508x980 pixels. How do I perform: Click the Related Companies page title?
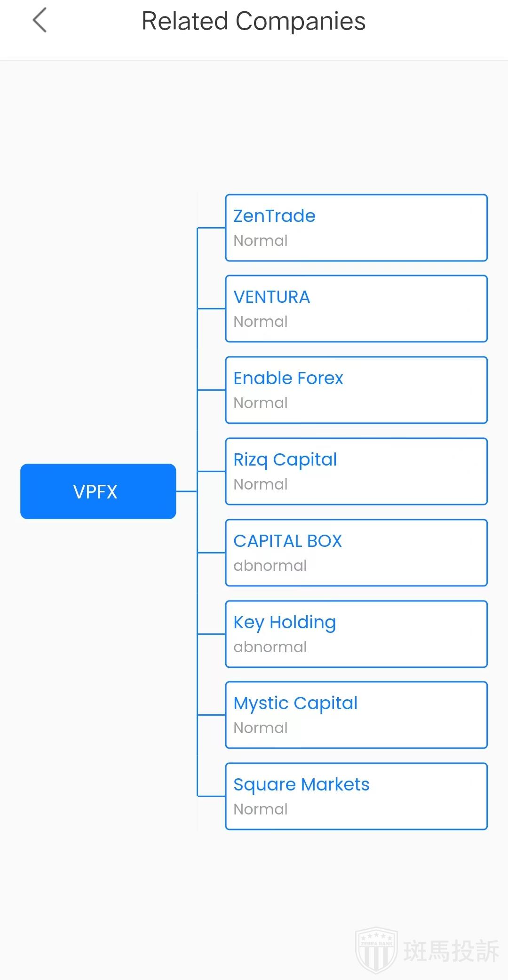[x=254, y=21]
